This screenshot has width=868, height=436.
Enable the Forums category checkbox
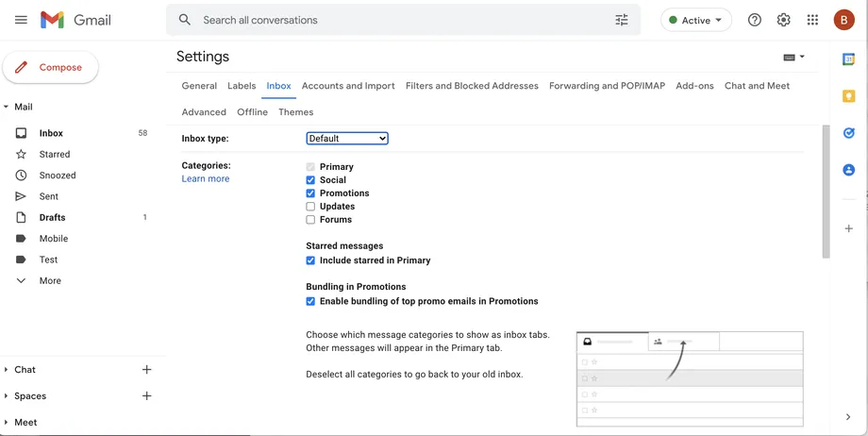pos(310,220)
